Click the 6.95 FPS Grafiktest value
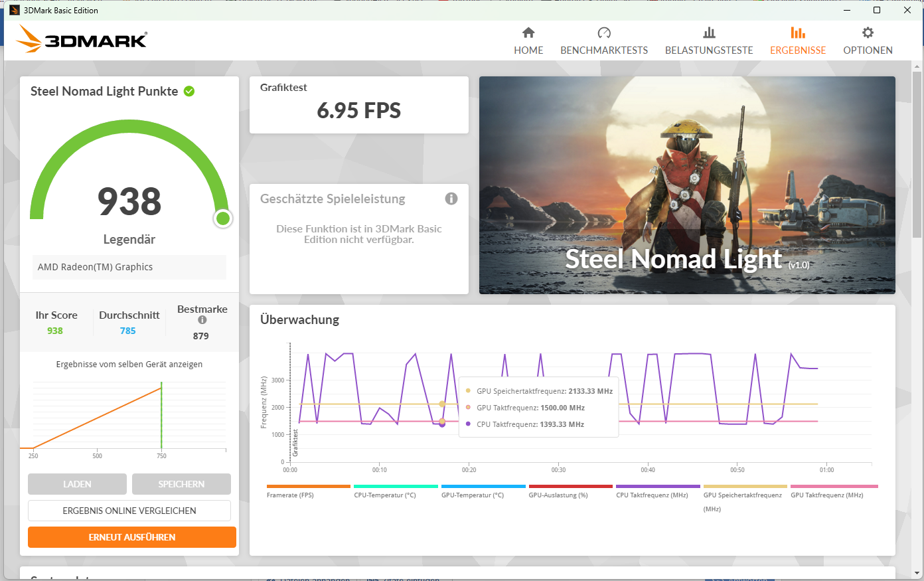 [x=359, y=110]
